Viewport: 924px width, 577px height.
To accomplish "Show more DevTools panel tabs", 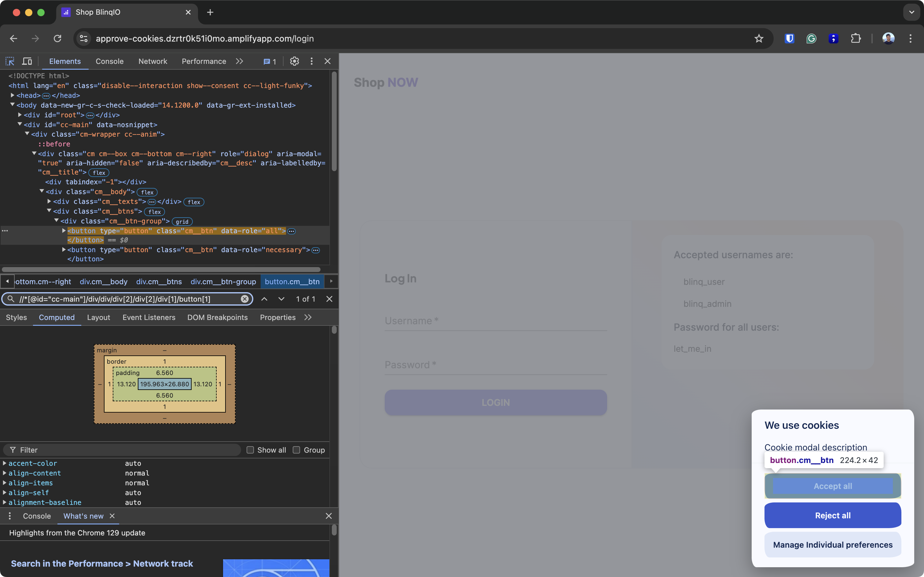I will [x=239, y=61].
